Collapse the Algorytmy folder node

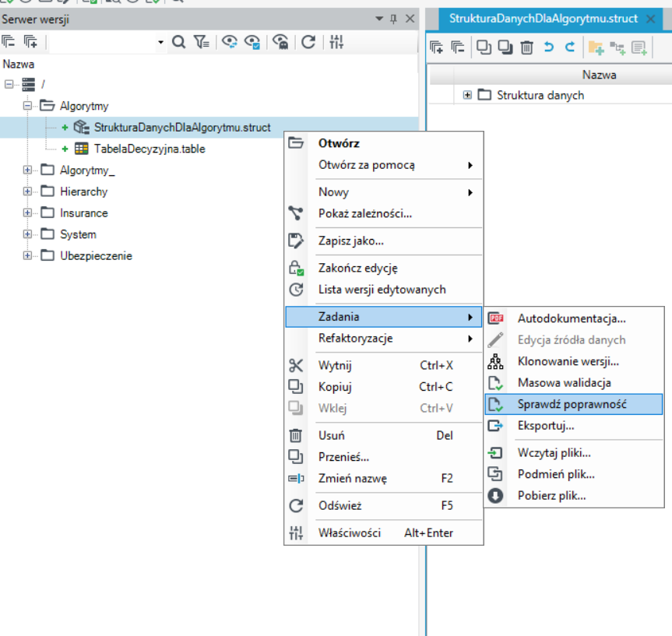tap(27, 105)
